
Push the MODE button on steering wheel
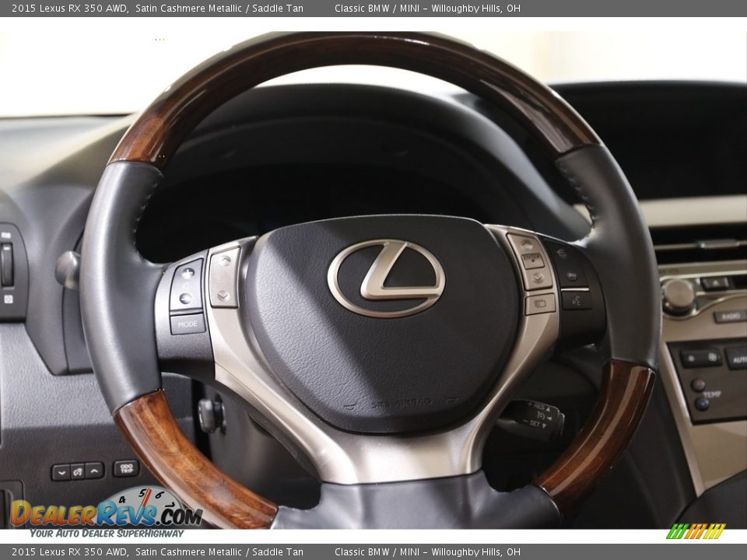click(188, 324)
